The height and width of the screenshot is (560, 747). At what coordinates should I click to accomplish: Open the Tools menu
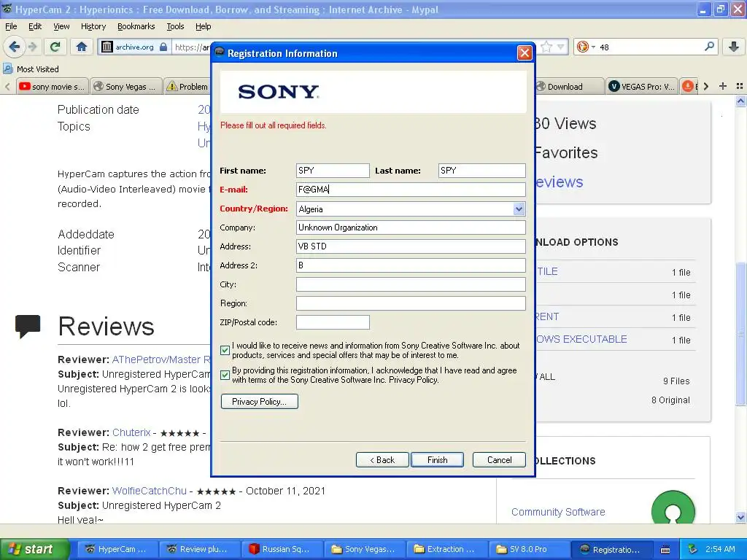coord(175,26)
